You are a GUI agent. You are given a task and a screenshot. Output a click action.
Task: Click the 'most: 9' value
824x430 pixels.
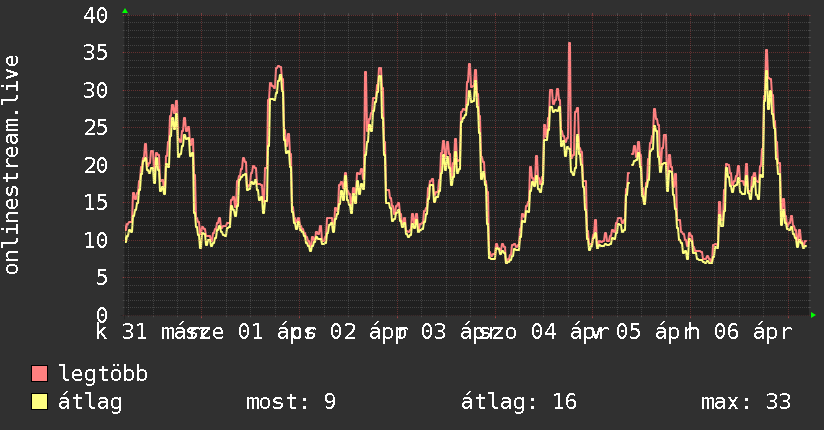click(x=291, y=402)
